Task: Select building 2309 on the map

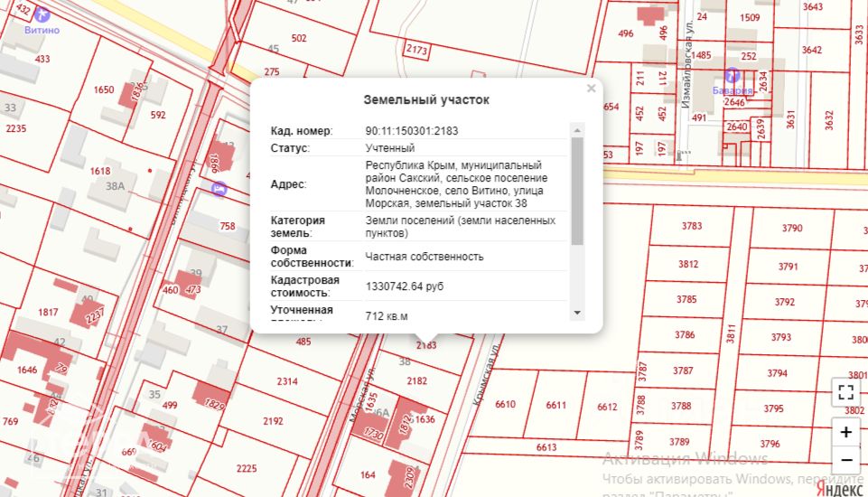Action: click(x=410, y=478)
